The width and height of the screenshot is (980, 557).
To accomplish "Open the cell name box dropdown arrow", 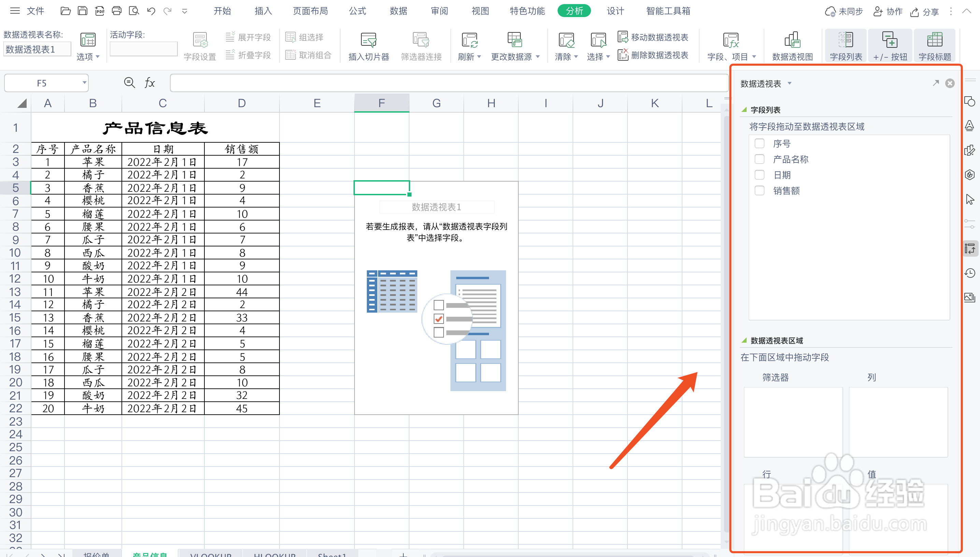I will click(x=84, y=83).
